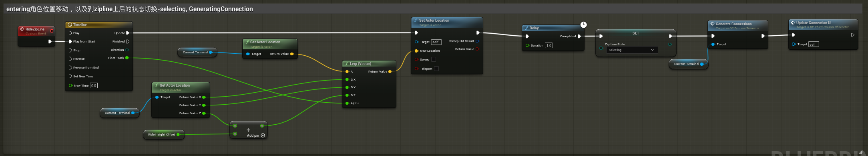868x156 pixels.
Task: Click the Reverse from End pin
Action: 70,67
